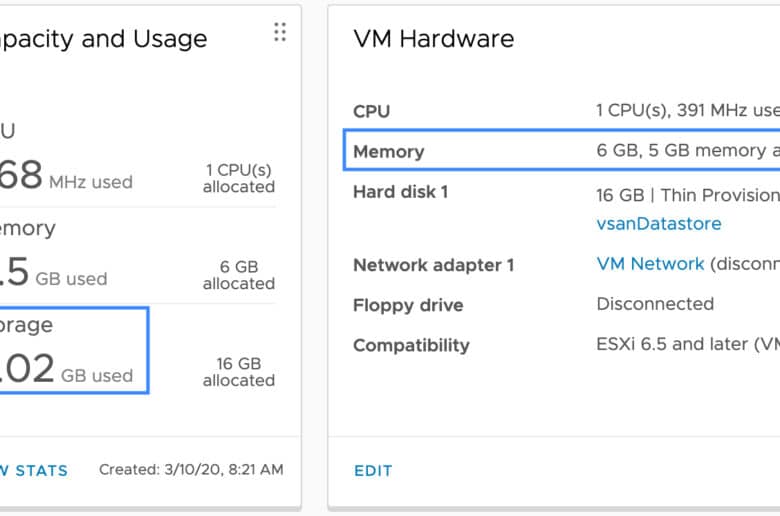This screenshot has width=780, height=516.
Task: Click the EDIT button in VM Hardware
Action: point(373,471)
